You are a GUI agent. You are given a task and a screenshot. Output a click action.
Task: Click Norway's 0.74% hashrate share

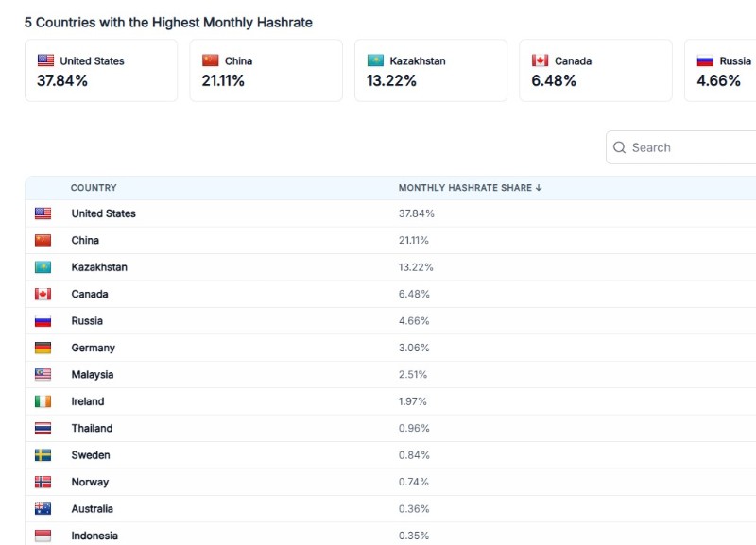(414, 482)
